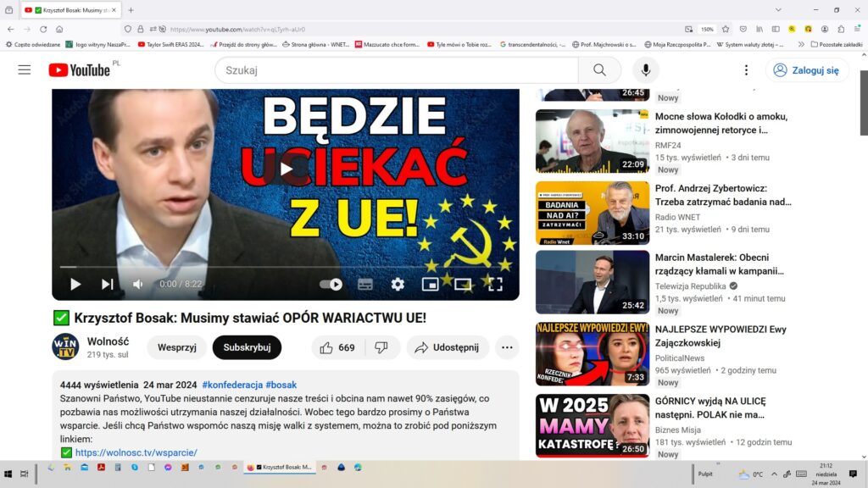
Task: Open player settings gear
Action: (x=398, y=285)
